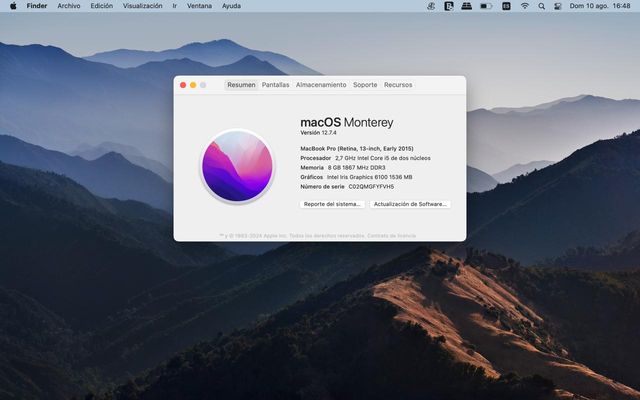
Task: Click the Versión 12.7.4 text
Action: (318, 133)
